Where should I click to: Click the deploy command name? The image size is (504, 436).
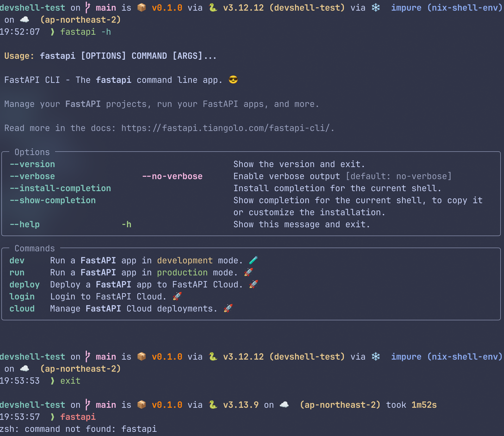25,284
